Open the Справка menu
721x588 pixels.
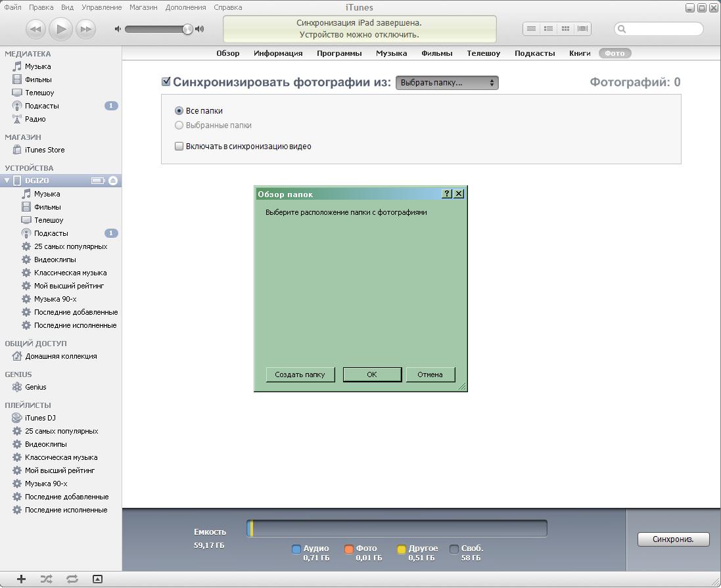[x=227, y=7]
